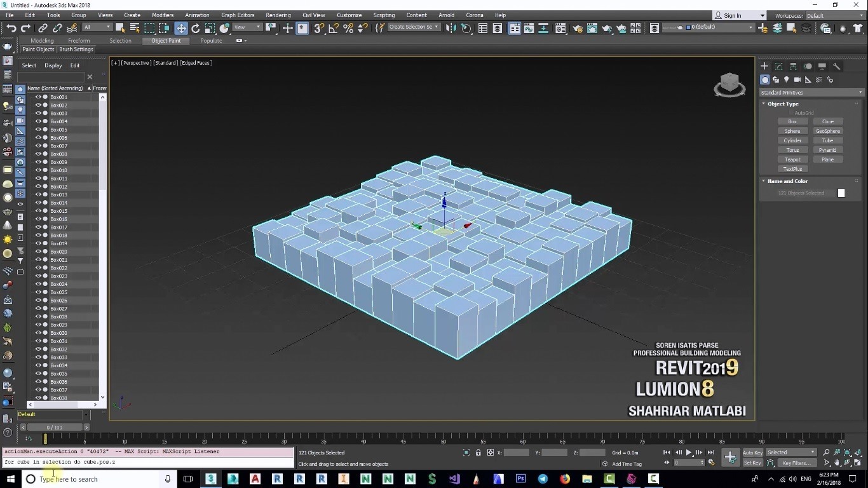Toggle the Auto Key button
Screen dimensions: 868x488
[752, 453]
